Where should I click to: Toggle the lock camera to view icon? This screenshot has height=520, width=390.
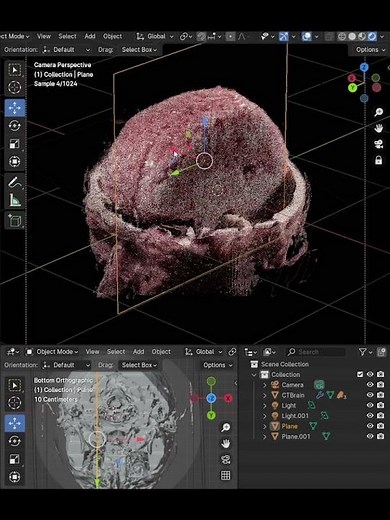[x=379, y=160]
